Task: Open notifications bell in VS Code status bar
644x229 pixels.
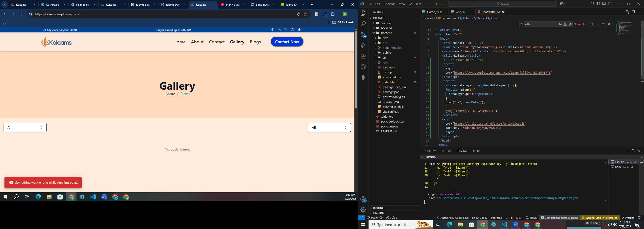Action: [639, 218]
